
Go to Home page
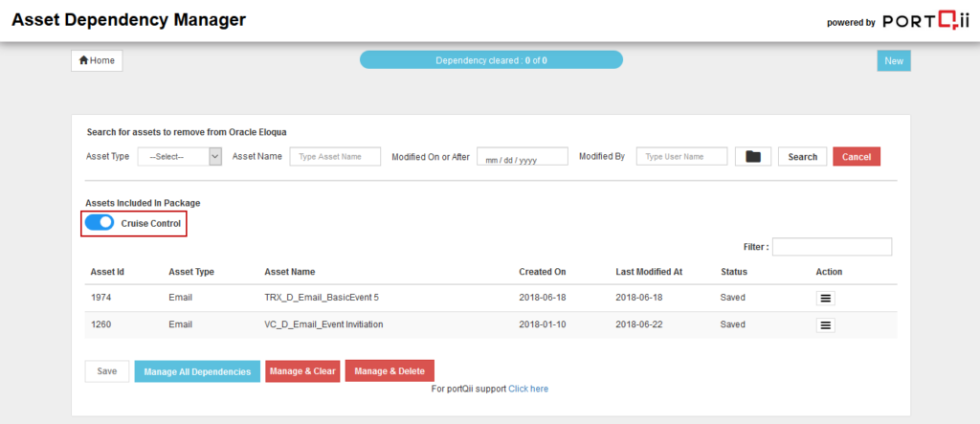pos(97,60)
